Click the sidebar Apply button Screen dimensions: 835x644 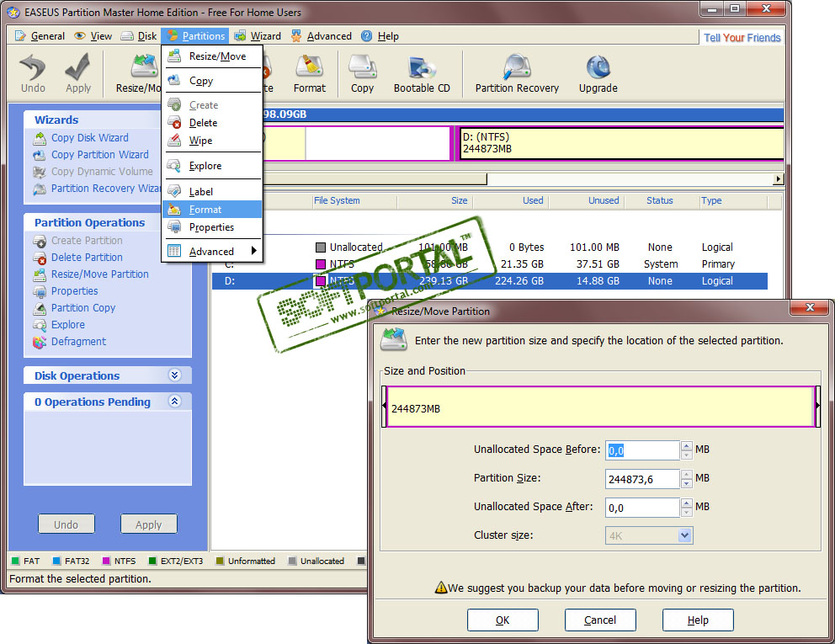[149, 524]
